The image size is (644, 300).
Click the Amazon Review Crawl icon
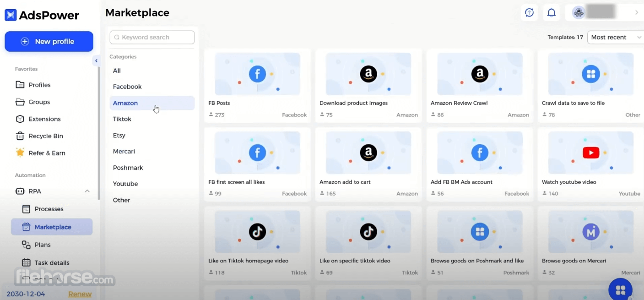click(x=480, y=74)
